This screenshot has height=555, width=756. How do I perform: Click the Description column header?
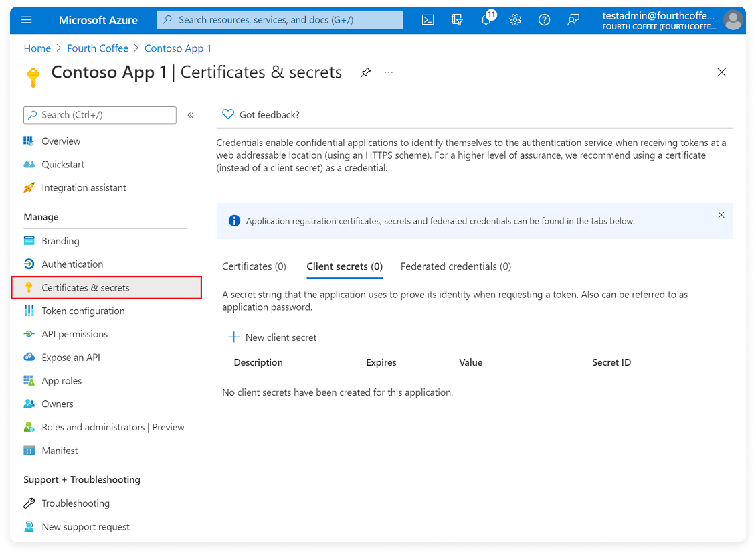[258, 362]
